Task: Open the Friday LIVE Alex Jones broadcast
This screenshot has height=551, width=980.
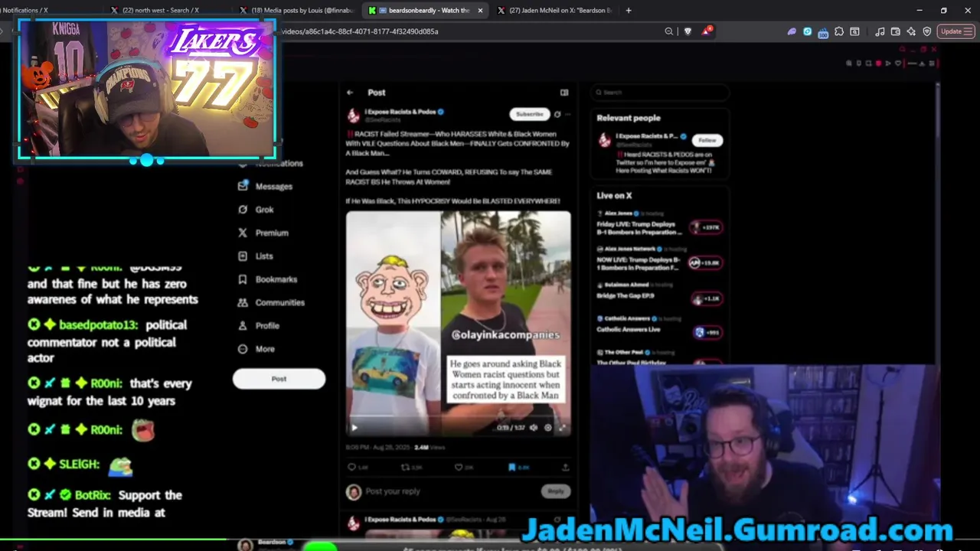Action: pyautogui.click(x=658, y=223)
